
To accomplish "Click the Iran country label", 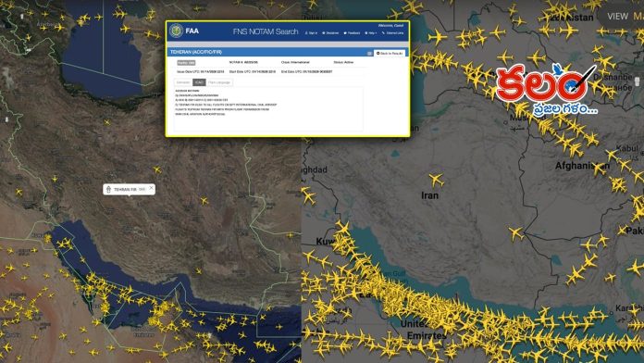I will (429, 195).
